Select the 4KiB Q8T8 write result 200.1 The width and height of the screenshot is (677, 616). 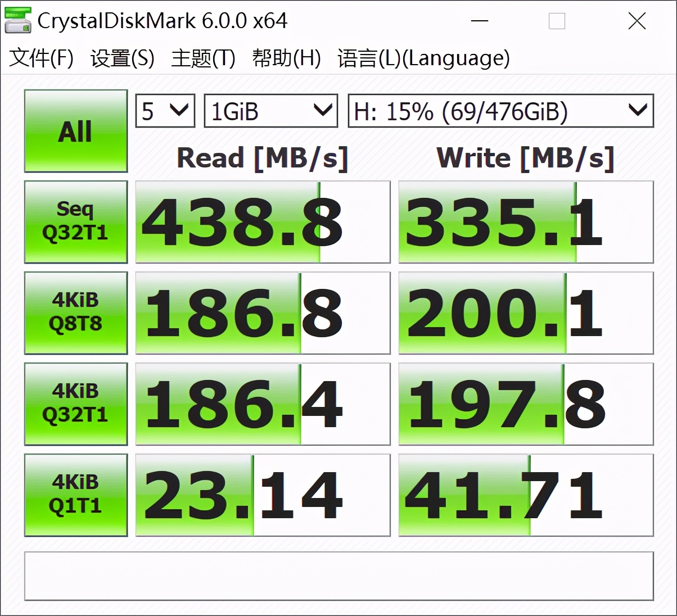click(x=526, y=313)
